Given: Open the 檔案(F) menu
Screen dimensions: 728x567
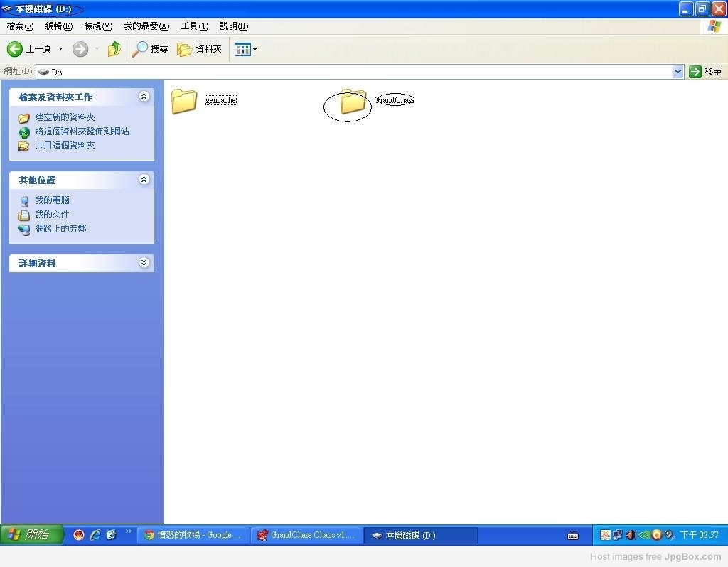Looking at the screenshot, I should [x=20, y=26].
